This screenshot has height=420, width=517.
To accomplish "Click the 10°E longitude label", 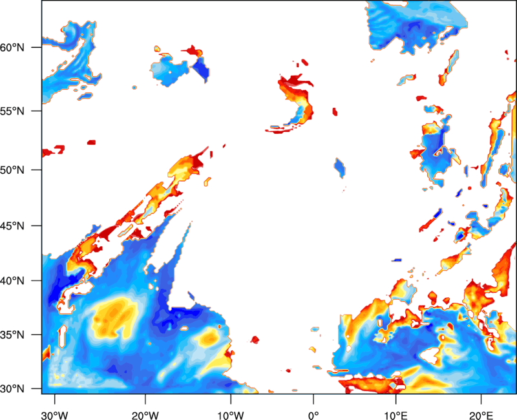I will coord(396,415).
